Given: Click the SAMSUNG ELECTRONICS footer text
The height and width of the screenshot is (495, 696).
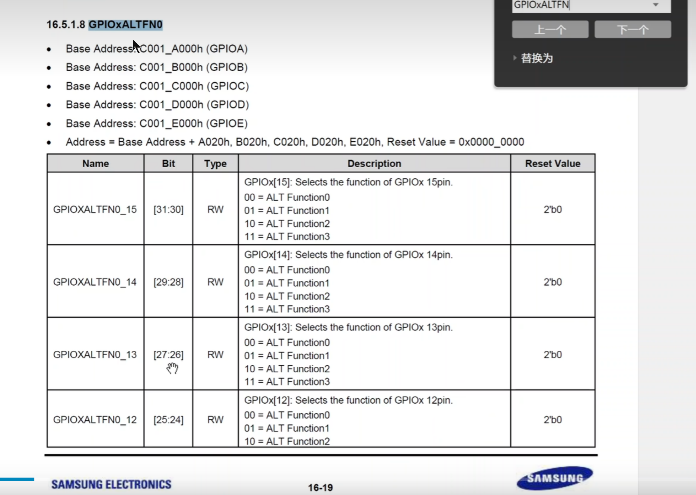Looking at the screenshot, I should point(111,484).
